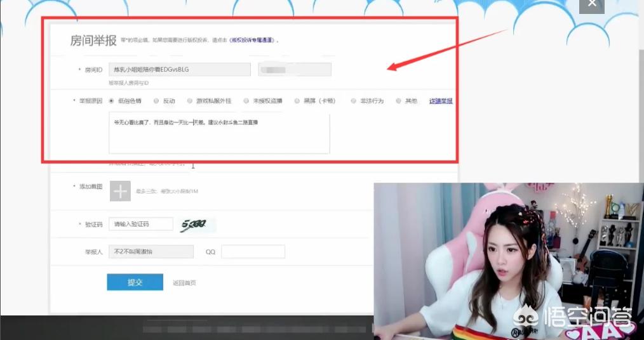Click the 举报人 name field

click(151, 252)
